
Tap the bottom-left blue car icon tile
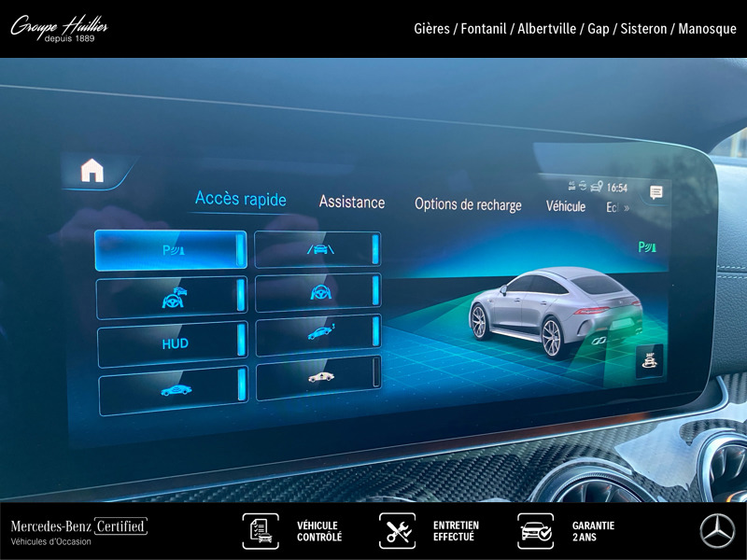point(173,389)
